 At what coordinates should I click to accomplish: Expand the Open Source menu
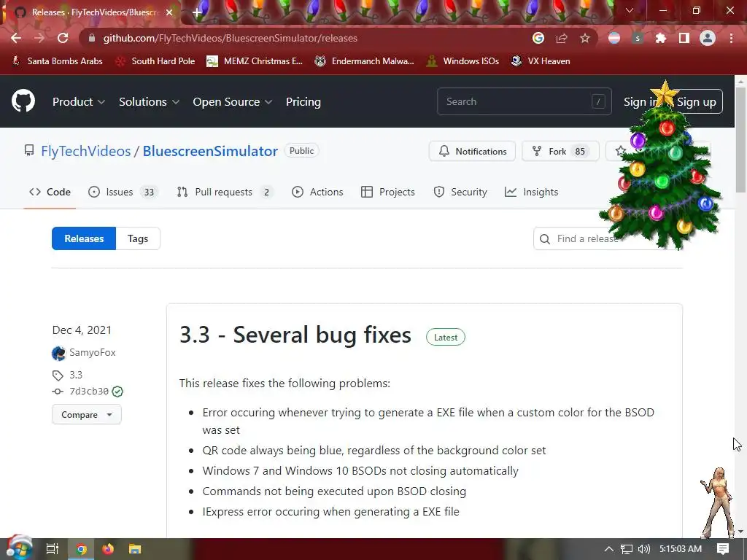(233, 102)
